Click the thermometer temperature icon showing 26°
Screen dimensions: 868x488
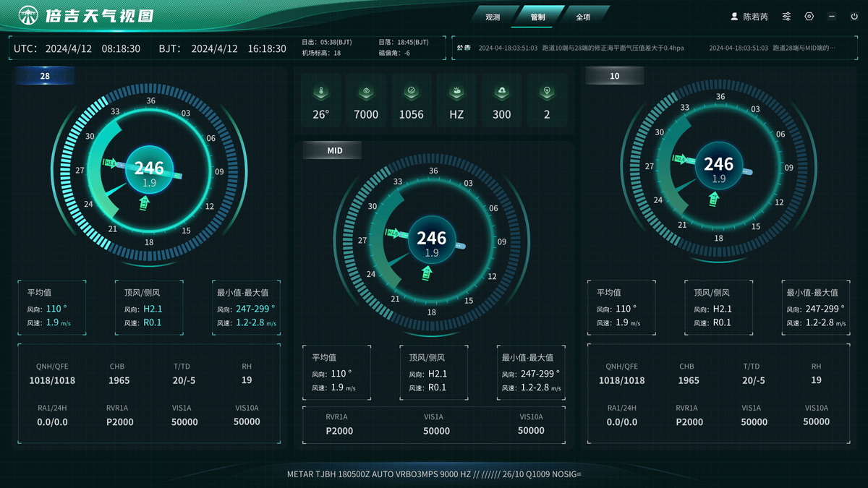320,93
